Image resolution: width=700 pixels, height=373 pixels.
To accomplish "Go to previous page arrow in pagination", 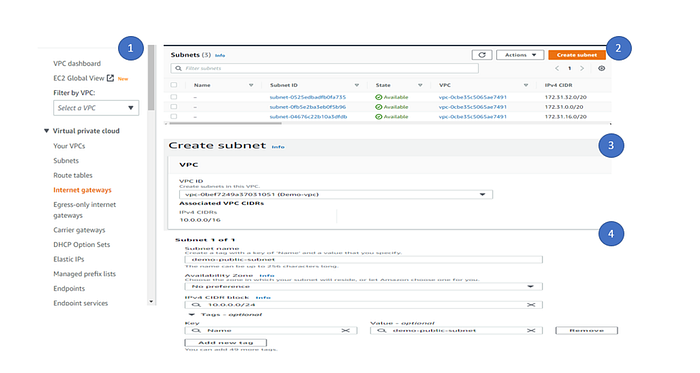I will [557, 68].
